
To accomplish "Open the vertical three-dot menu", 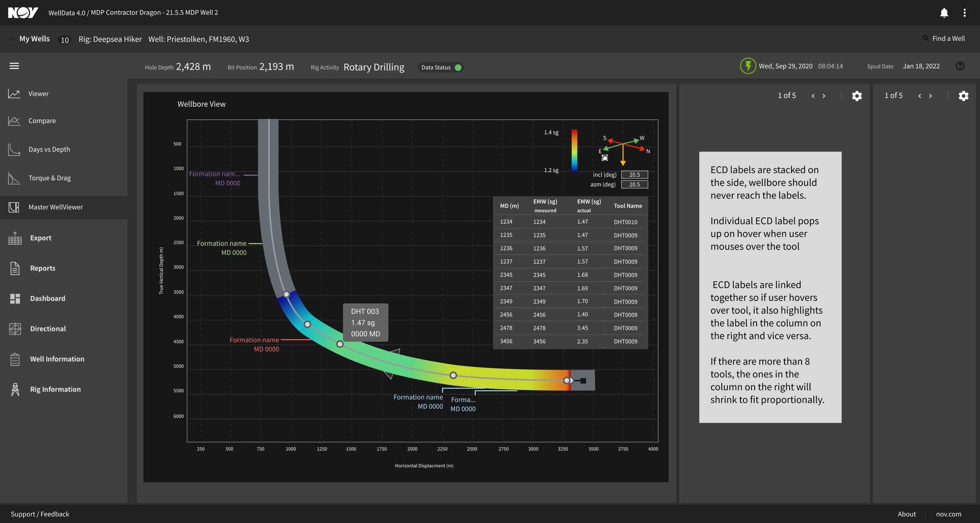I will click(964, 13).
